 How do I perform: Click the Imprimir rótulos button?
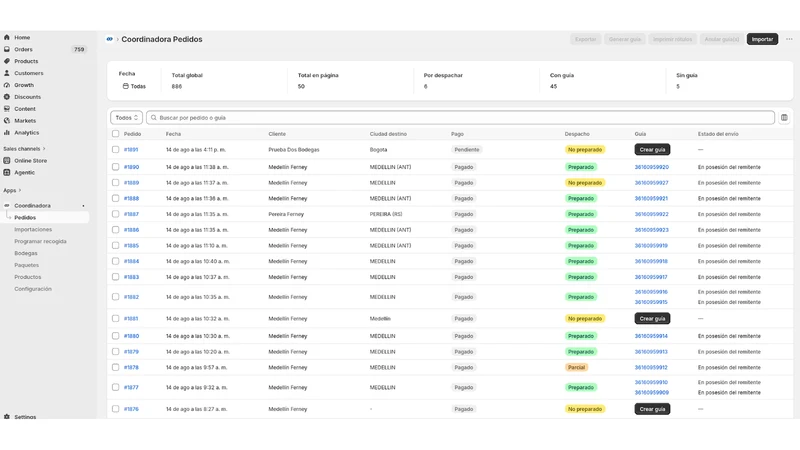[672, 39]
